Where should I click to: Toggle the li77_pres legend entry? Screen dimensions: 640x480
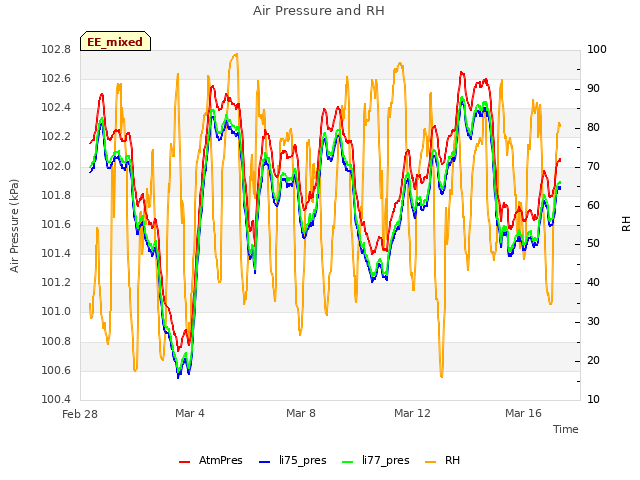click(x=376, y=460)
